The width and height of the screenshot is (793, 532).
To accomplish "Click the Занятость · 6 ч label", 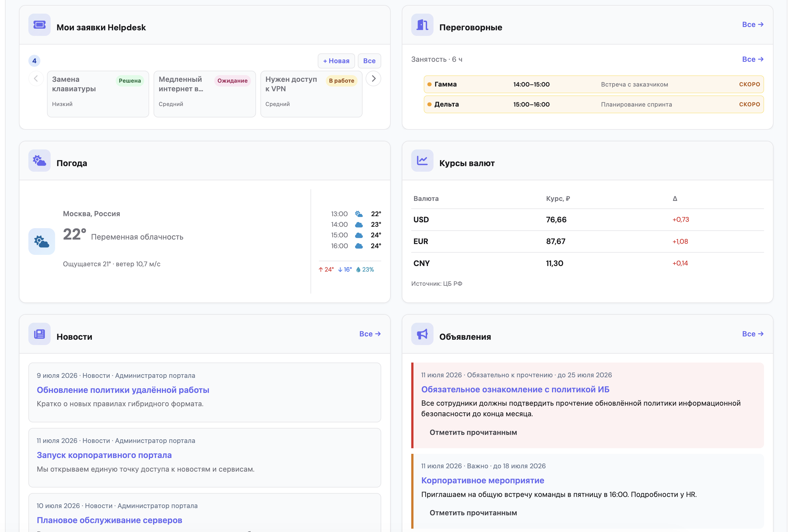I will (x=436, y=59).
